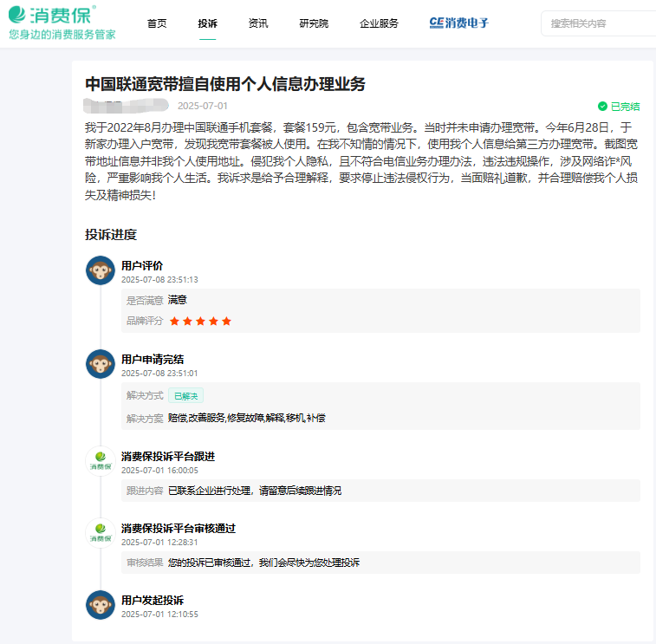Click the 消费保 avatar beside 审核通过
656x644 pixels.
click(101, 533)
